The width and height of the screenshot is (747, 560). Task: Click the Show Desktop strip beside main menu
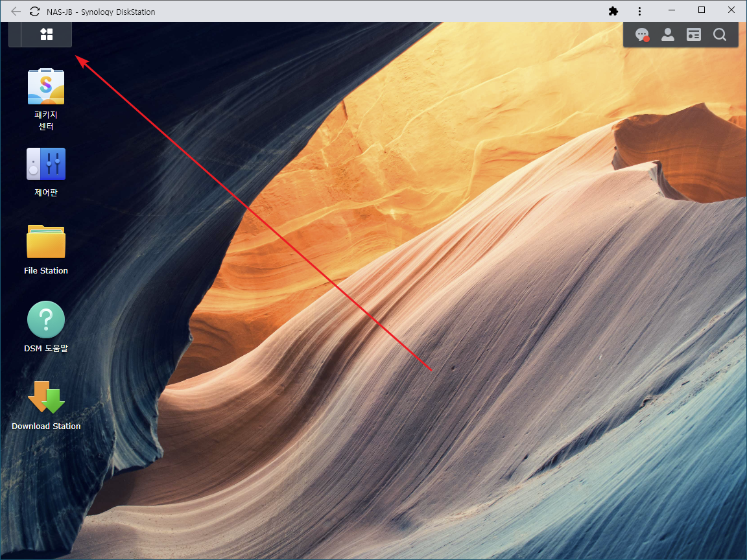pyautogui.click(x=15, y=34)
